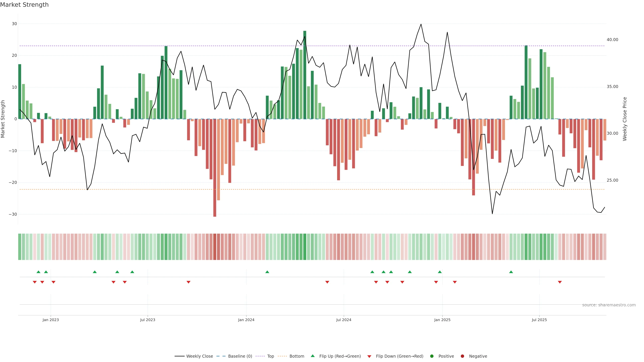Click the Jan 2024 axis label
The width and height of the screenshot is (644, 362).
coord(246,320)
